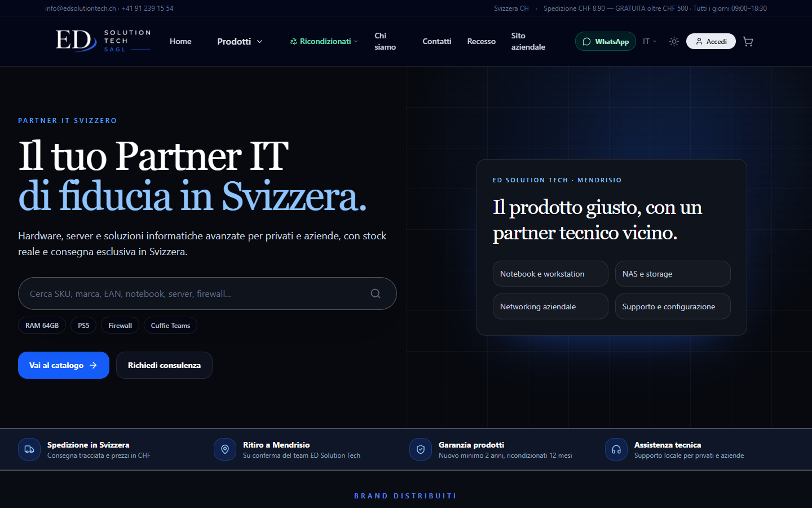Select the RAM 64GB quick search chip
Image resolution: width=812 pixels, height=508 pixels.
coord(42,326)
